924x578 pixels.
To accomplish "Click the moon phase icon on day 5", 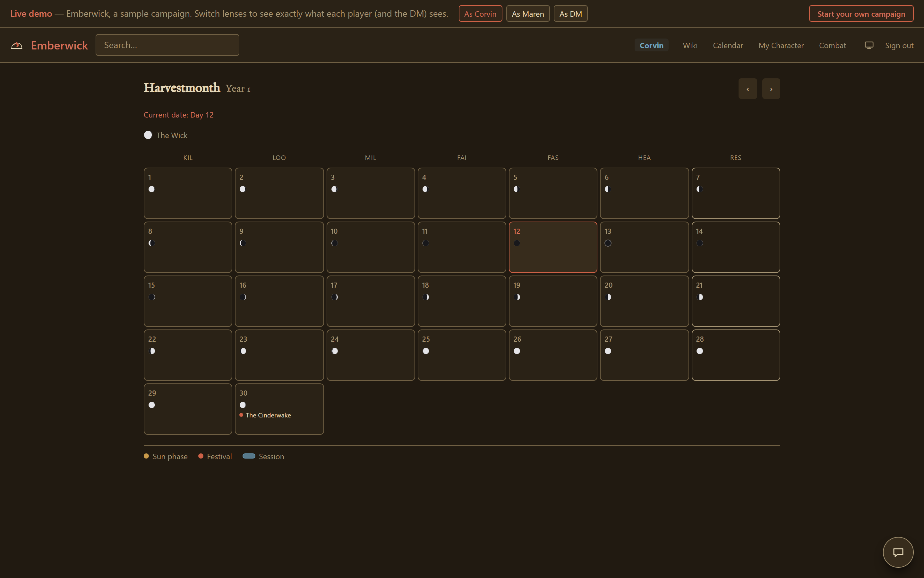I will [x=517, y=189].
